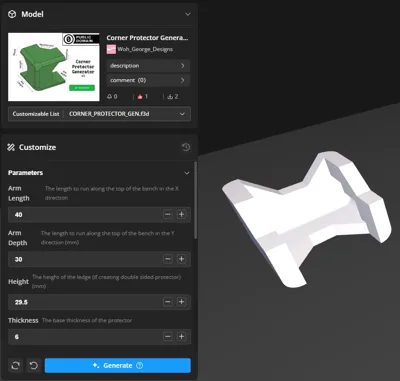Click the Generate help question mark icon

click(140, 365)
